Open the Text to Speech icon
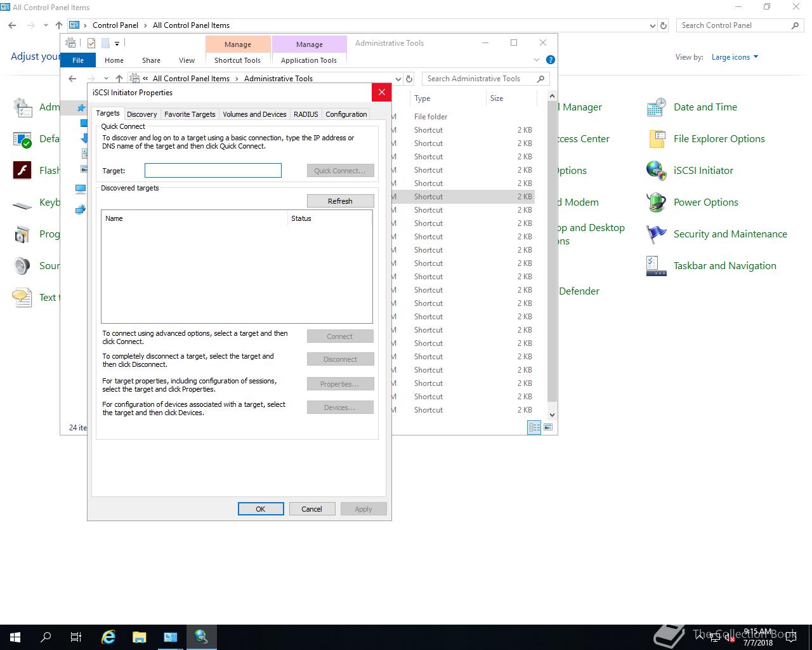 (x=22, y=298)
